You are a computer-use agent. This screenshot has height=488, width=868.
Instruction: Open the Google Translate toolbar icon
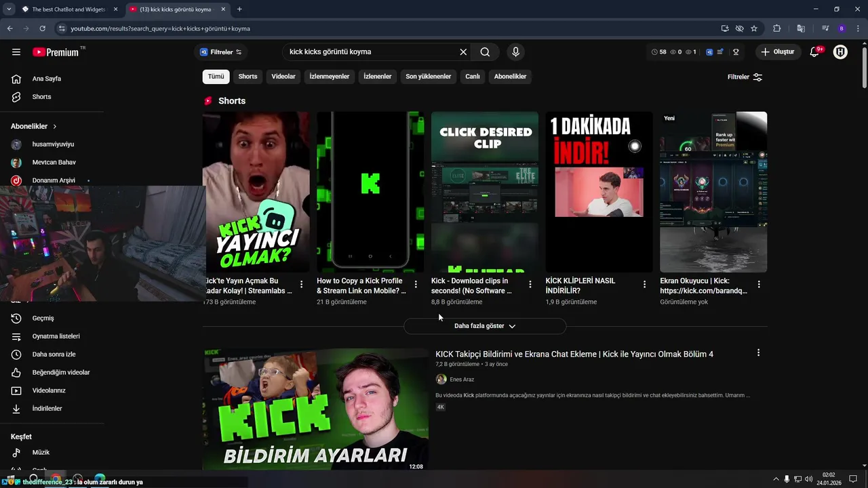pyautogui.click(x=801, y=28)
